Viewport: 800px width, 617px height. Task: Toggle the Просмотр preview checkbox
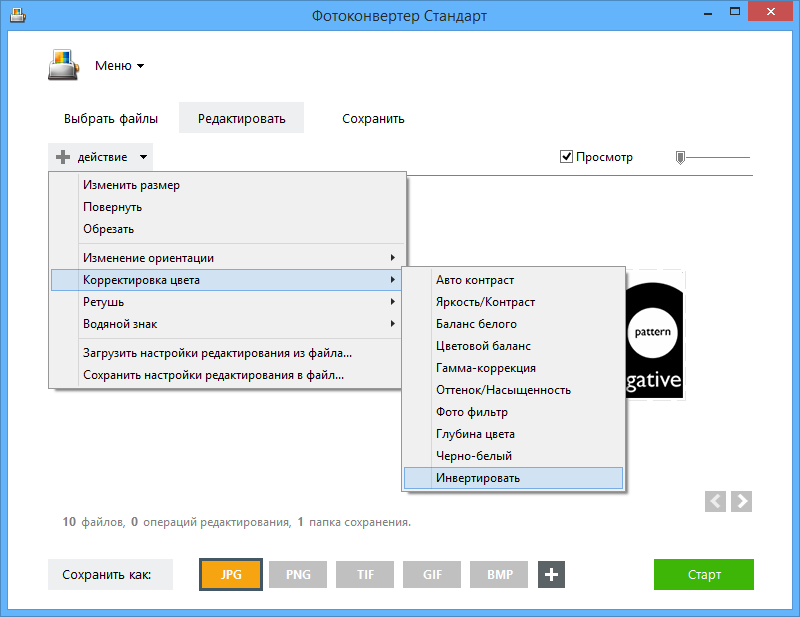(566, 157)
